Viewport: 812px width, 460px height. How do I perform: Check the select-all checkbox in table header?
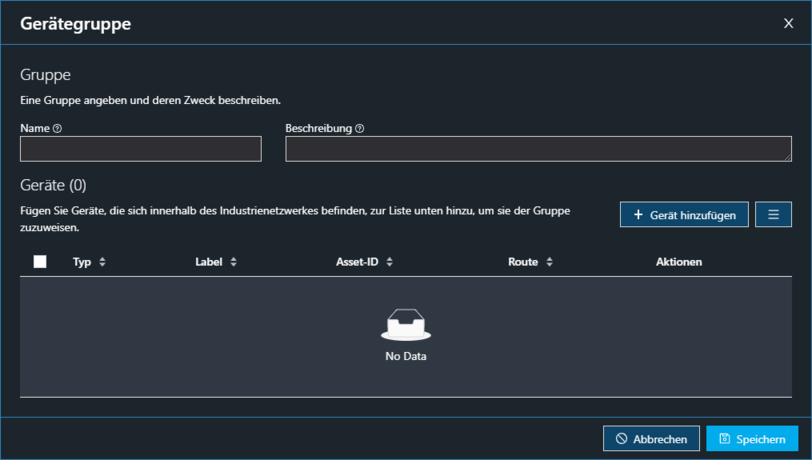point(40,262)
